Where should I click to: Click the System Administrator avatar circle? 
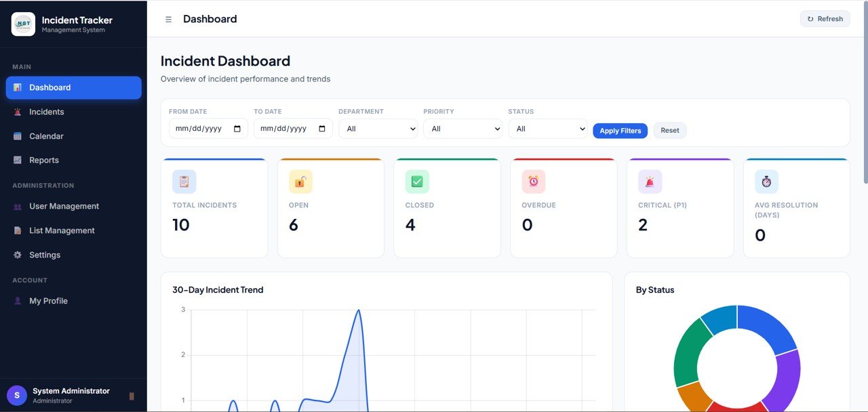[17, 396]
